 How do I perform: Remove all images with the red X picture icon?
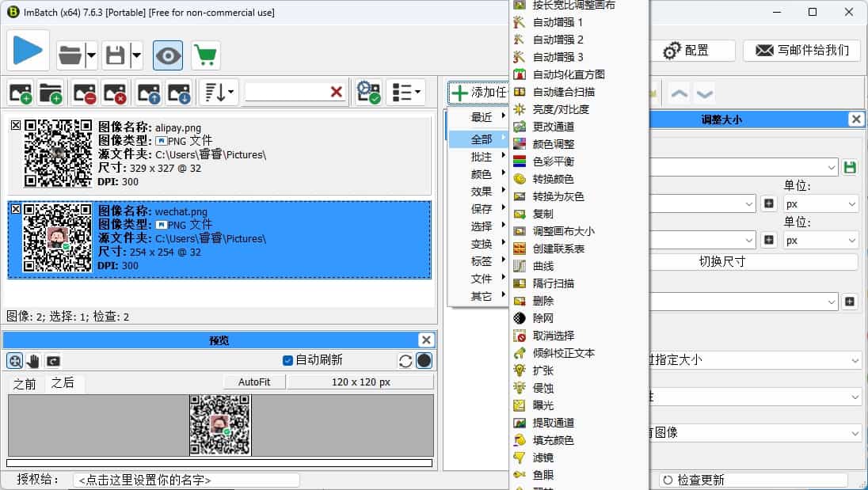(115, 93)
